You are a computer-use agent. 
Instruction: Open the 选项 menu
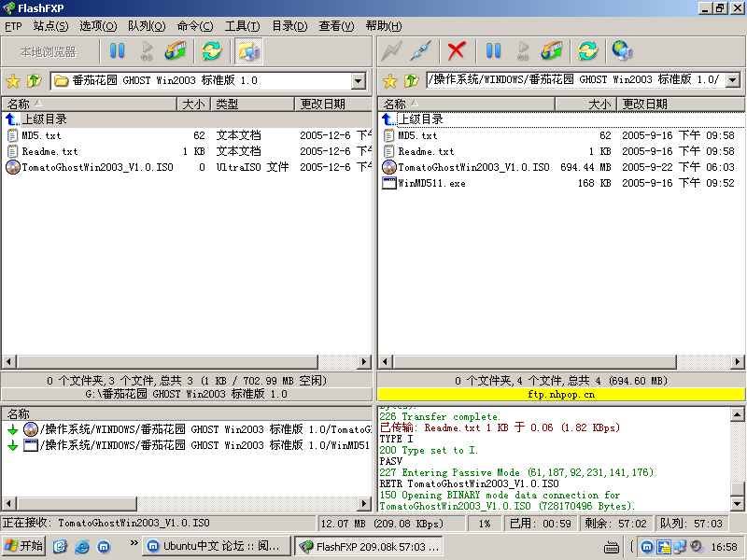click(x=98, y=26)
